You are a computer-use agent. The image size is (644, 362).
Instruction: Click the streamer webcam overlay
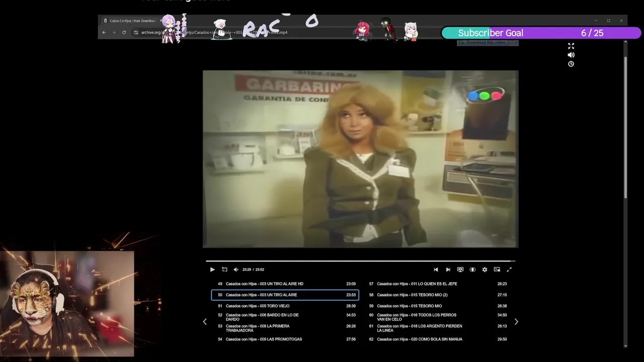point(67,304)
